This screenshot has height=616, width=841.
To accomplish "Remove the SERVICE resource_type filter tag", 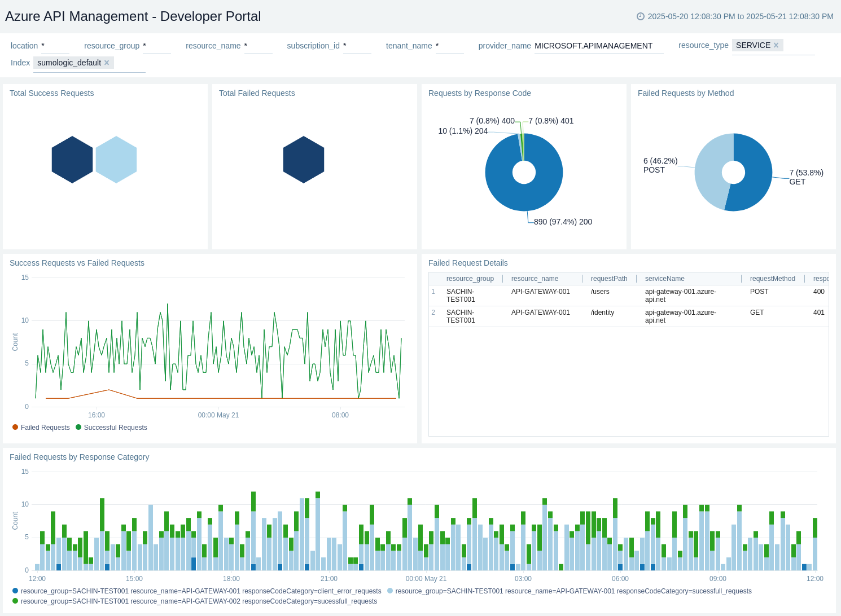I will pyautogui.click(x=776, y=45).
